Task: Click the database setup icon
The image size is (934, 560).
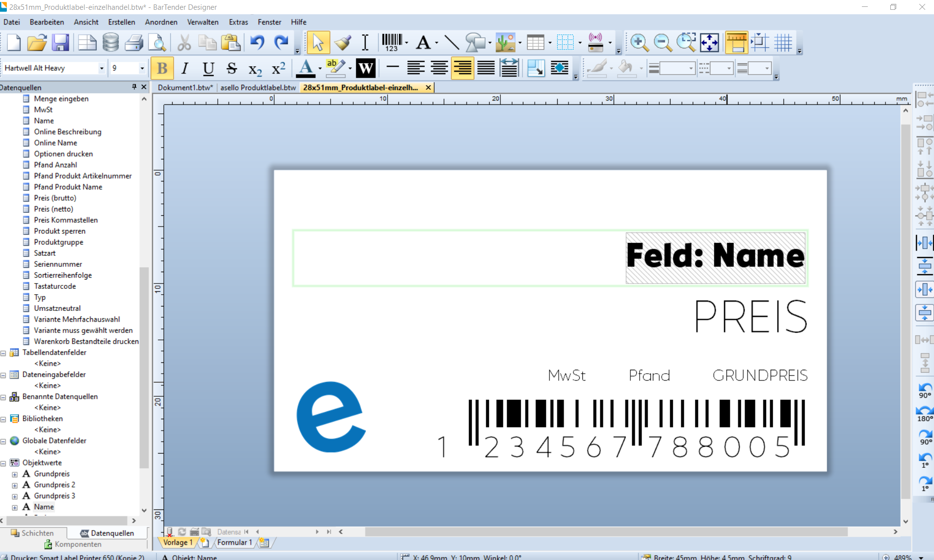Action: (110, 43)
